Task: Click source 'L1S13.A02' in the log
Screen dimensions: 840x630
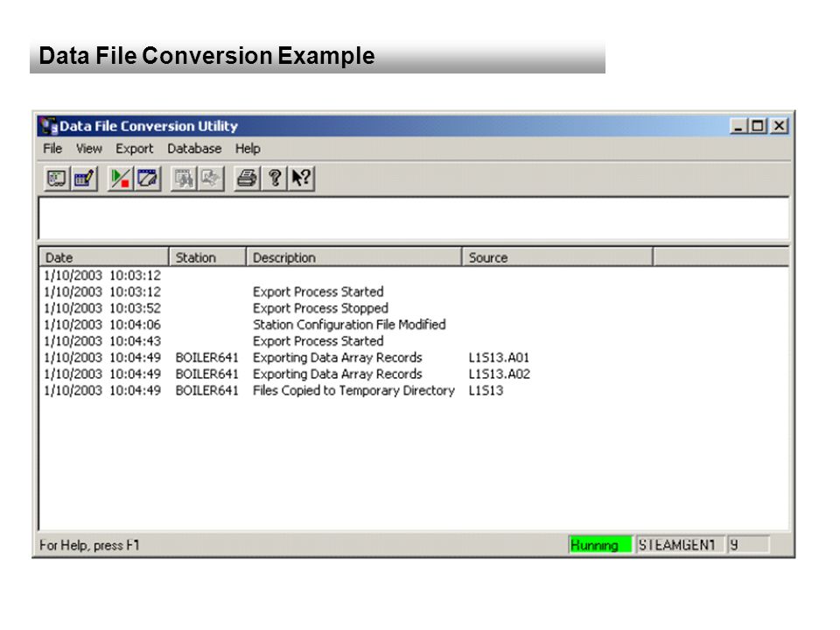Action: click(x=500, y=374)
